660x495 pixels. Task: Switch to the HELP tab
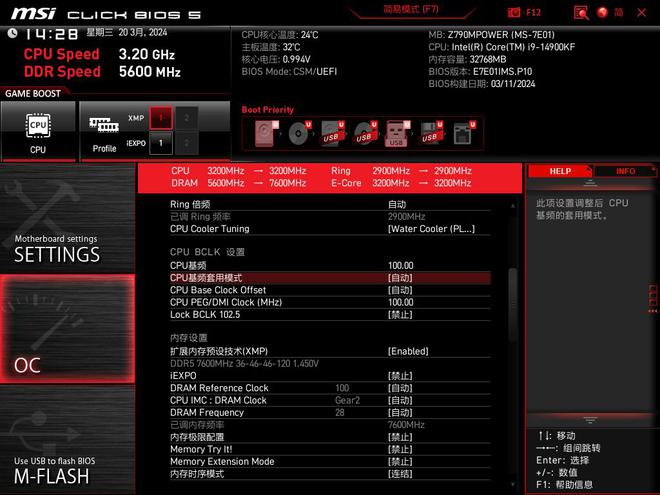(x=560, y=171)
